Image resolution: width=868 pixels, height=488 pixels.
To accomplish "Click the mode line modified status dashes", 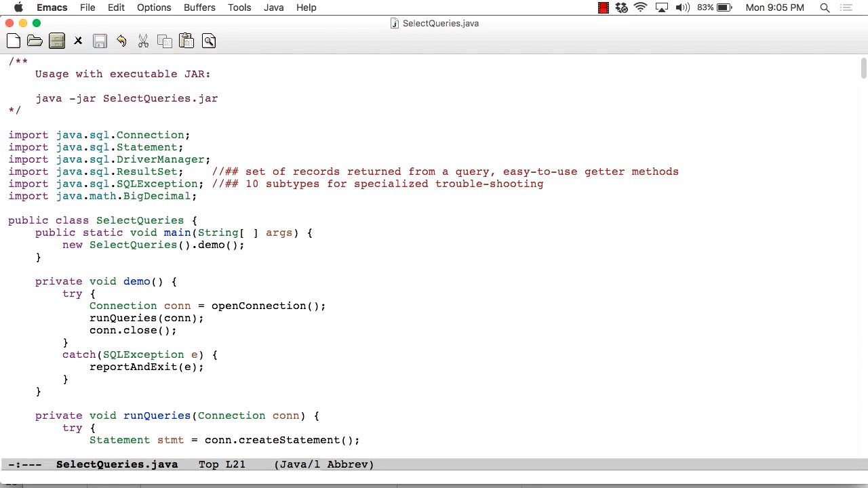I will click(25, 464).
